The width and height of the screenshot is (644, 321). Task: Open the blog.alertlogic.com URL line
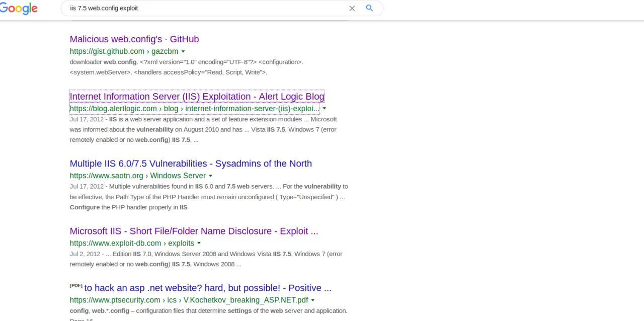195,109
